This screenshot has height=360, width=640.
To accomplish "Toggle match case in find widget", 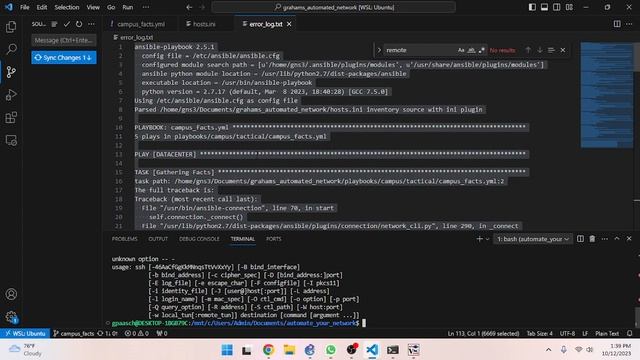I will (x=461, y=50).
